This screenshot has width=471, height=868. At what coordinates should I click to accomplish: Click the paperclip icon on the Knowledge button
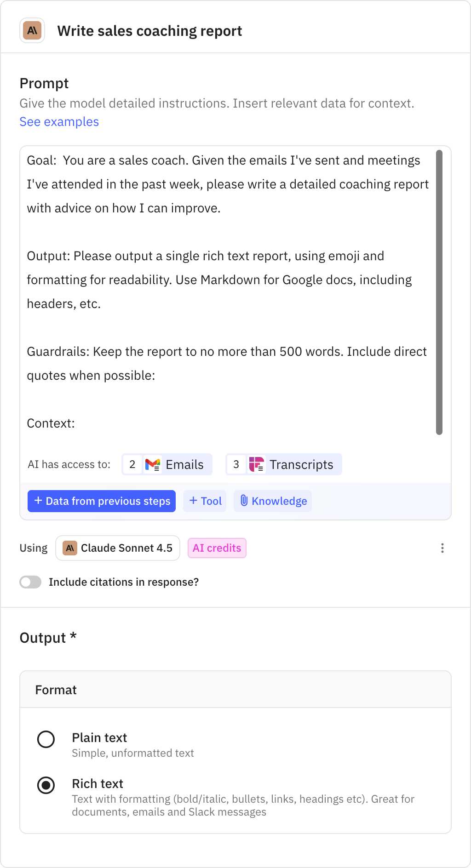coord(244,501)
